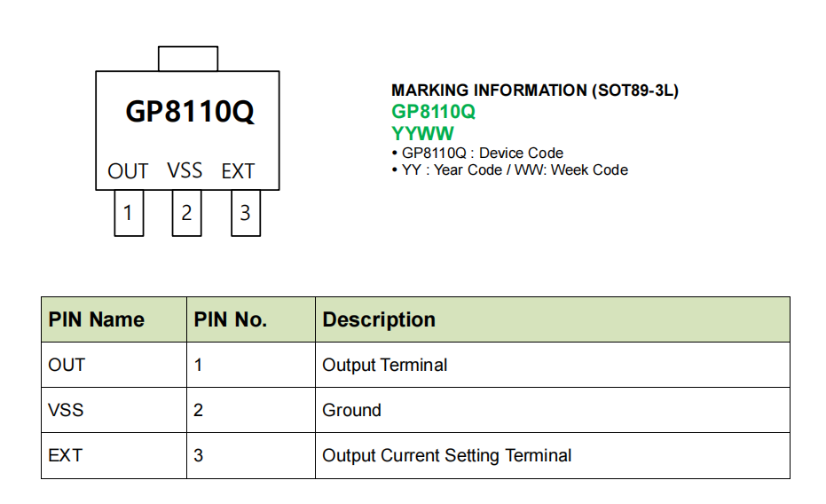Viewport: 826px width, 504px height.
Task: Click the VSS label inside the package drawing
Action: (185, 170)
